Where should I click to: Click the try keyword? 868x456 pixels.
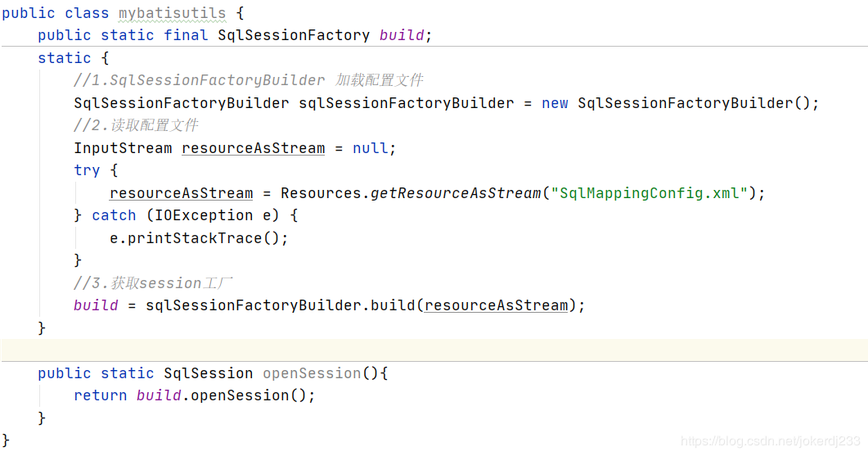click(x=87, y=170)
